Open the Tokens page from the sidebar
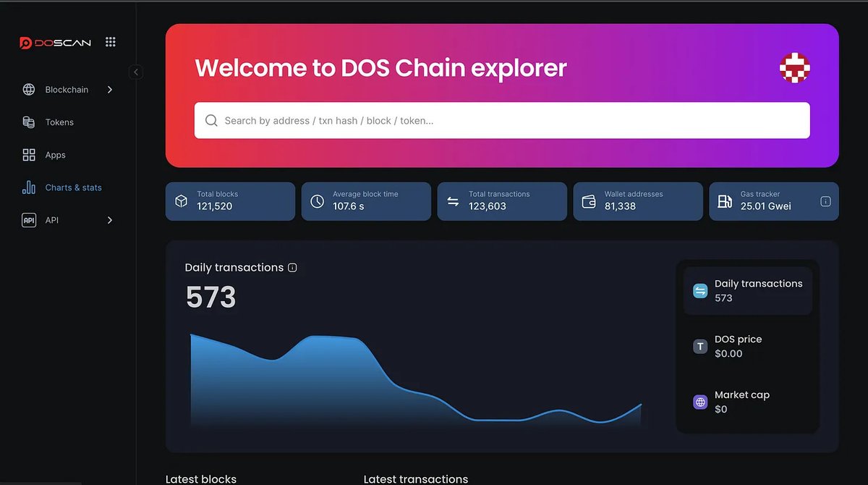This screenshot has height=485, width=868. click(x=59, y=122)
